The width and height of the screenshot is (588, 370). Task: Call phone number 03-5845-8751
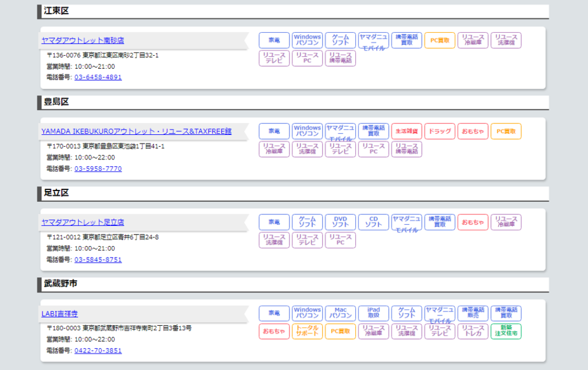click(x=98, y=259)
